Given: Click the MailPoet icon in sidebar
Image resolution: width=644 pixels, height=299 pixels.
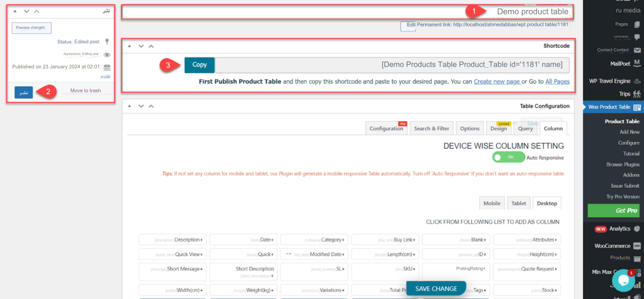Looking at the screenshot, I should click(x=637, y=63).
